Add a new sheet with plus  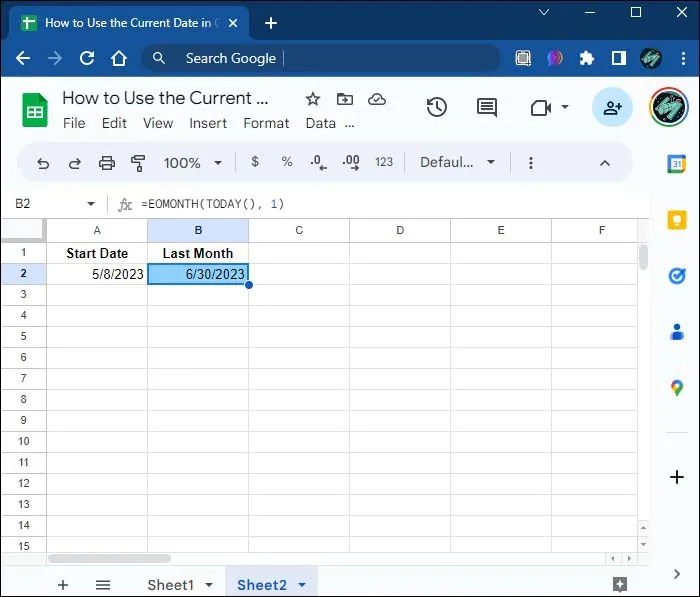[63, 585]
